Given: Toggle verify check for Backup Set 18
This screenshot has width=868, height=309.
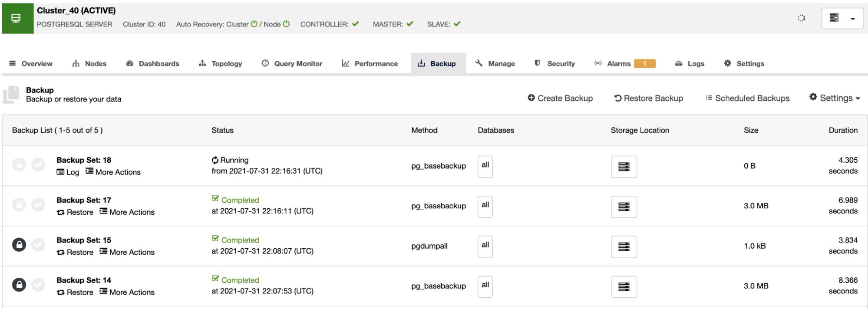Looking at the screenshot, I should point(38,165).
